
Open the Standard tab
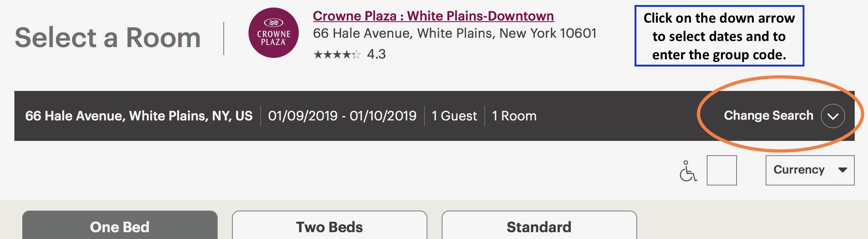point(539,225)
